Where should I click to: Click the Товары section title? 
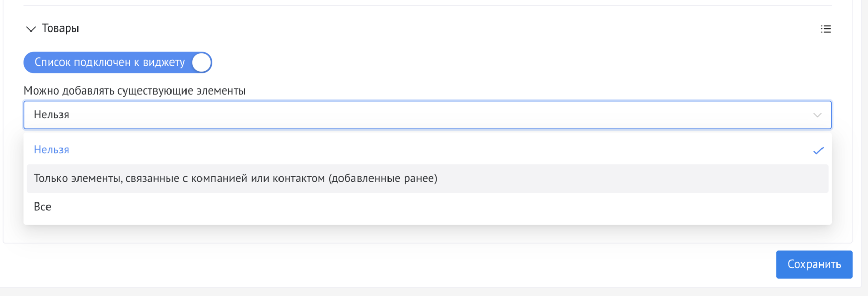(x=60, y=28)
